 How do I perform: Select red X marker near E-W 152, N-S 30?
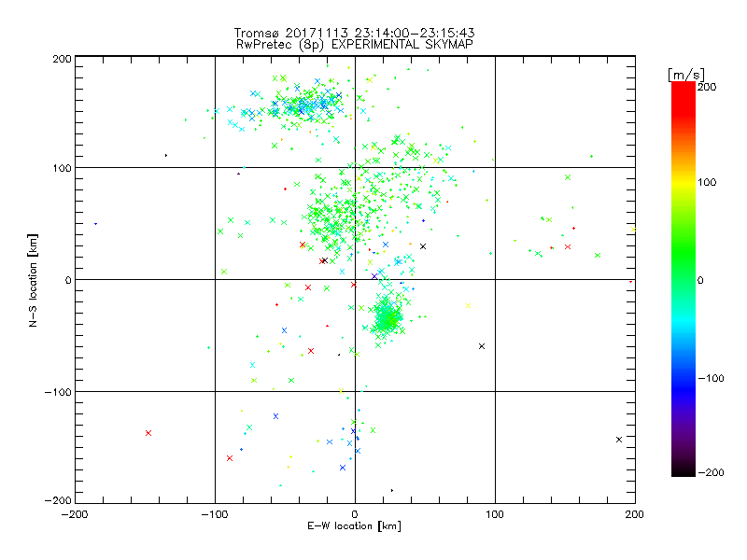tap(568, 246)
